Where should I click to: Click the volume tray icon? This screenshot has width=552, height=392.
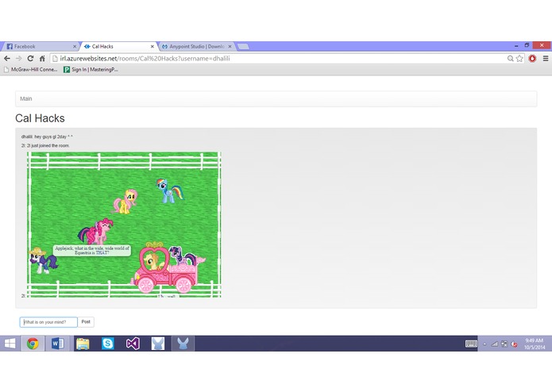(x=515, y=344)
